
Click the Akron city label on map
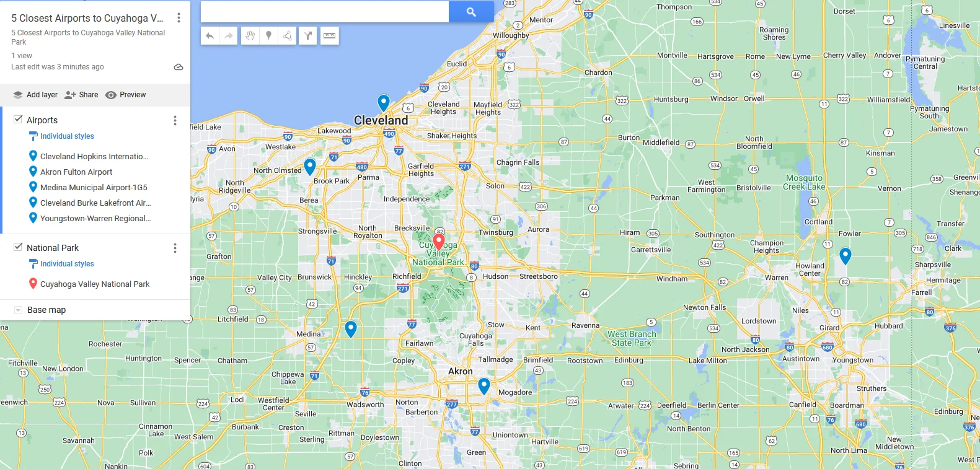[461, 371]
